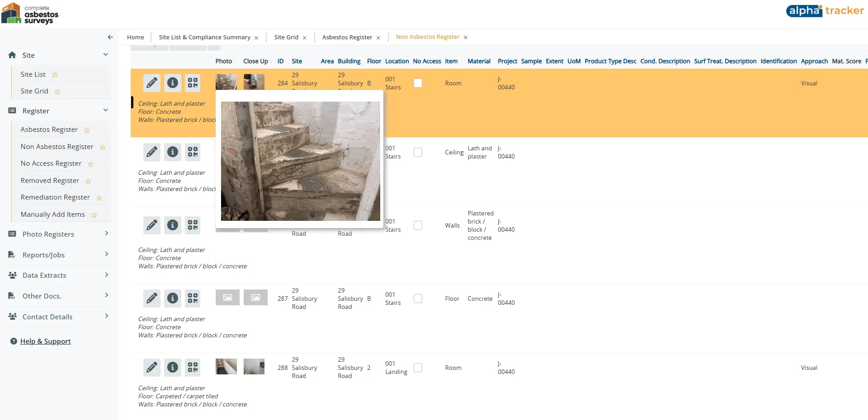Open No Access Register from sidebar
The width and height of the screenshot is (868, 420).
click(x=51, y=163)
